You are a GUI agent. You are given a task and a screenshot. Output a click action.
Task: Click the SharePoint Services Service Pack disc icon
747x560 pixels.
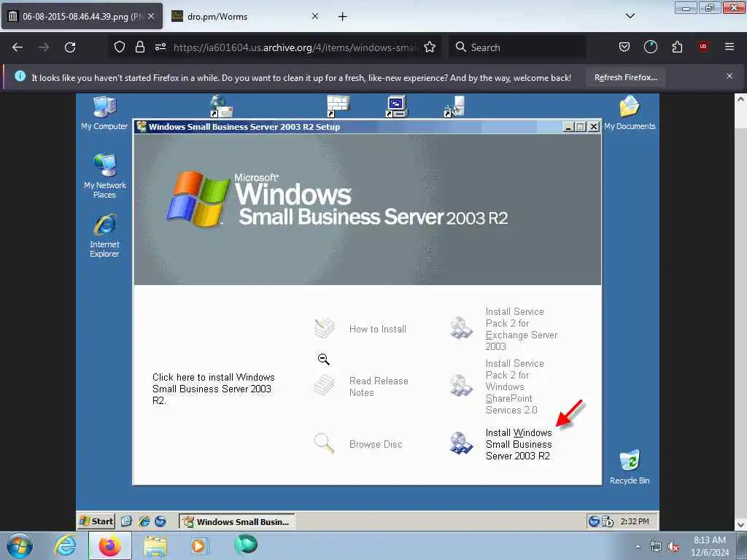click(461, 385)
